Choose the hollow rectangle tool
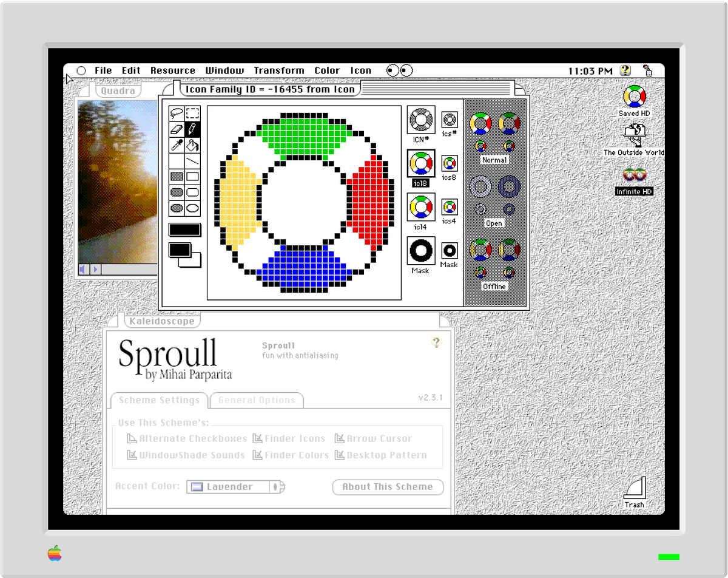 tap(192, 177)
